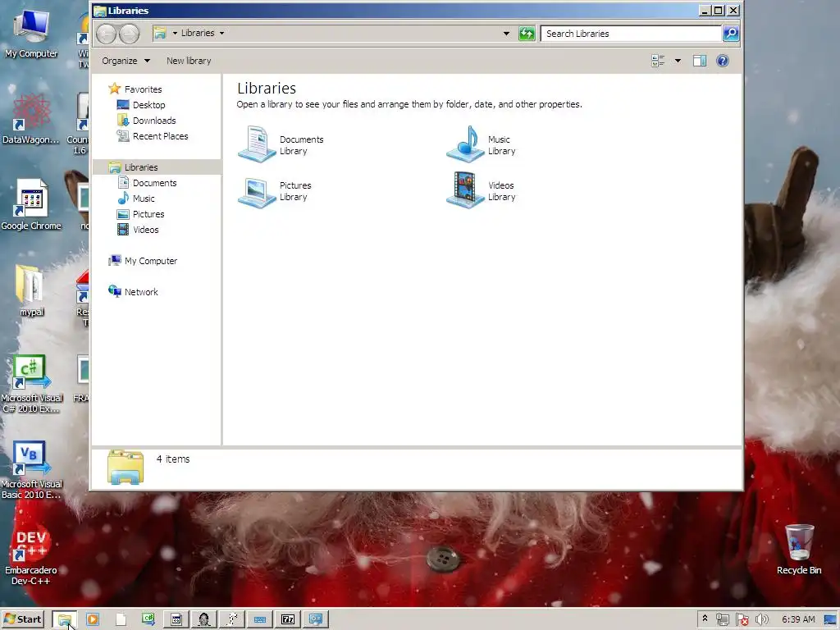840x630 pixels.
Task: Click Explorer taskbar button
Action: click(65, 619)
